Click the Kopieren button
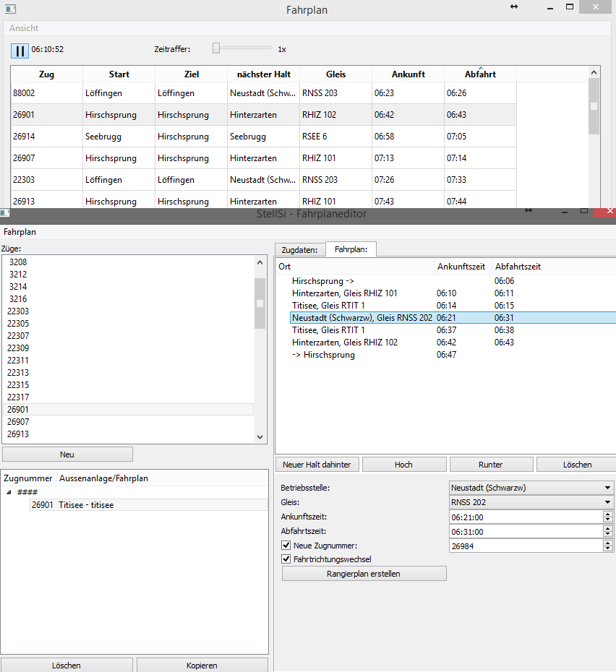 click(x=202, y=665)
